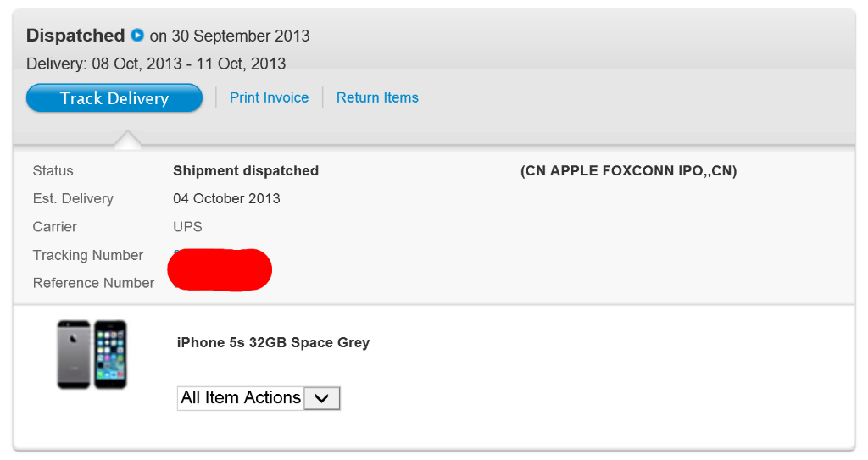Click the Tracking Number label
The image size is (868, 460).
[88, 255]
